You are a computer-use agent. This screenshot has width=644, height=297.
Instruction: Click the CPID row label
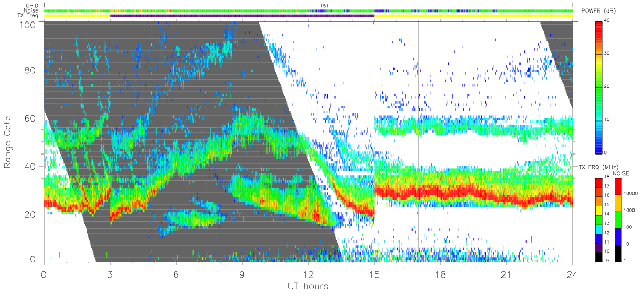pyautogui.click(x=32, y=6)
